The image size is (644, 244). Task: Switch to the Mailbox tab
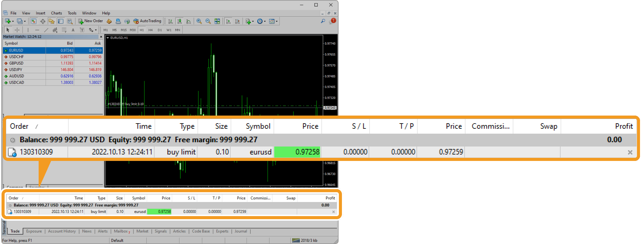[121, 231]
